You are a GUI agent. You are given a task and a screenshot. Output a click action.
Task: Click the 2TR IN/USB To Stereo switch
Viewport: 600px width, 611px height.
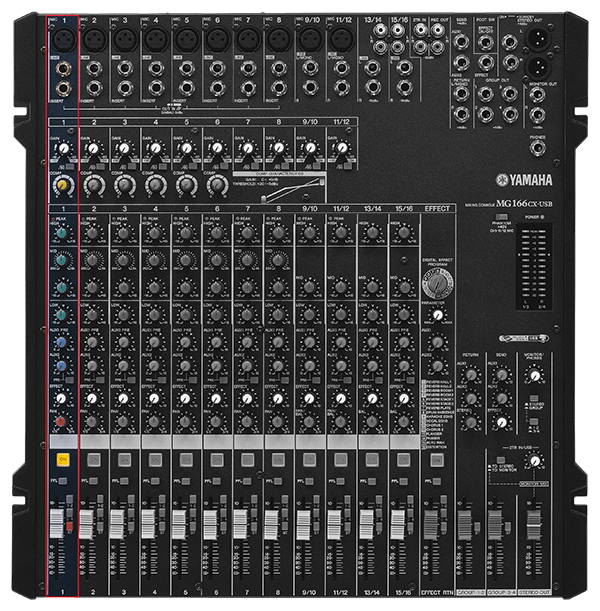[501, 460]
